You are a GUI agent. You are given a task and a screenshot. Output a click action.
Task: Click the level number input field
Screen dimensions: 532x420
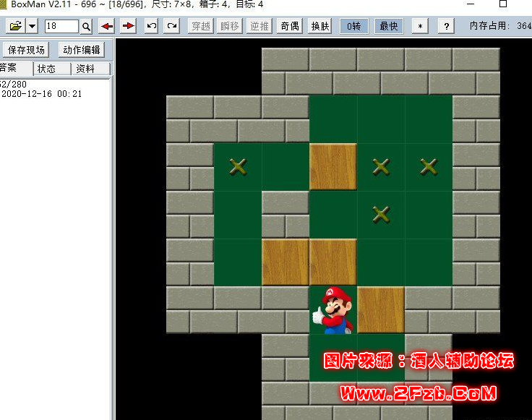[61, 27]
